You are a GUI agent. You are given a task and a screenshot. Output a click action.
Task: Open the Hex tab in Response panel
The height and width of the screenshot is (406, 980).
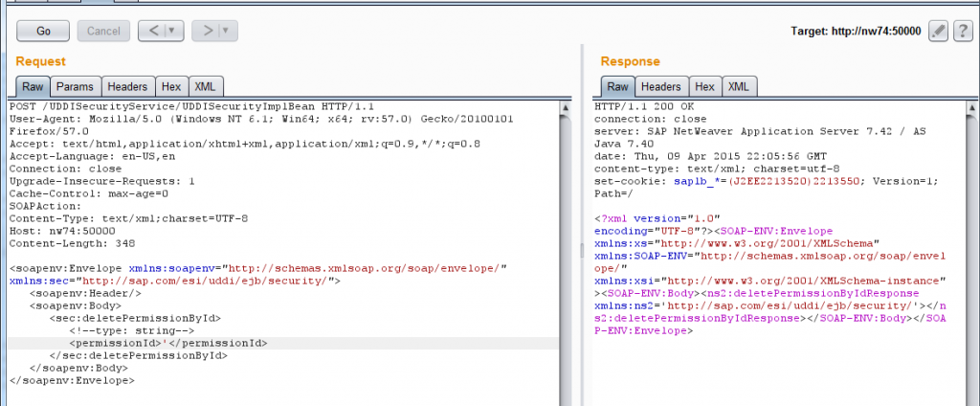(x=705, y=87)
